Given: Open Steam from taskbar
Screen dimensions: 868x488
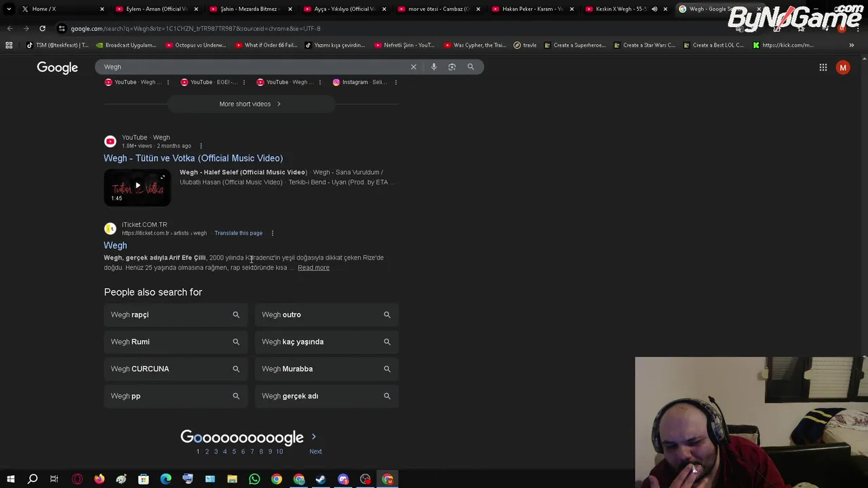Looking at the screenshot, I should click(321, 479).
